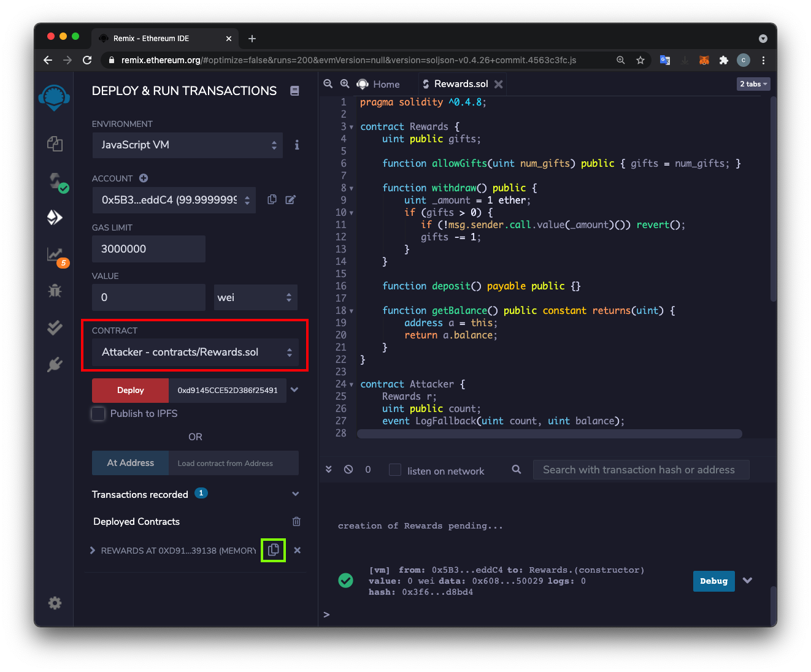Open the Plugin Manager plug icon
Image resolution: width=811 pixels, height=672 pixels.
[x=55, y=365]
